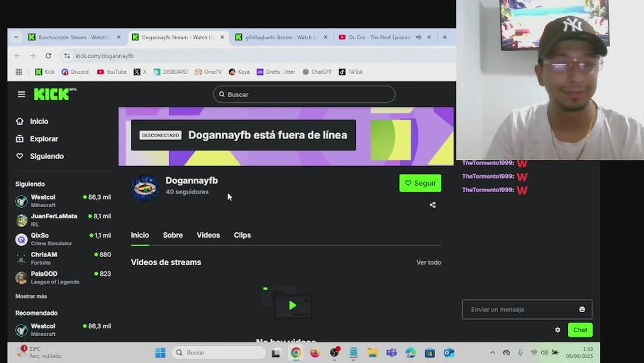Screen dimensions: 644x363
Task: Click the green Chat send button
Action: pyautogui.click(x=580, y=330)
